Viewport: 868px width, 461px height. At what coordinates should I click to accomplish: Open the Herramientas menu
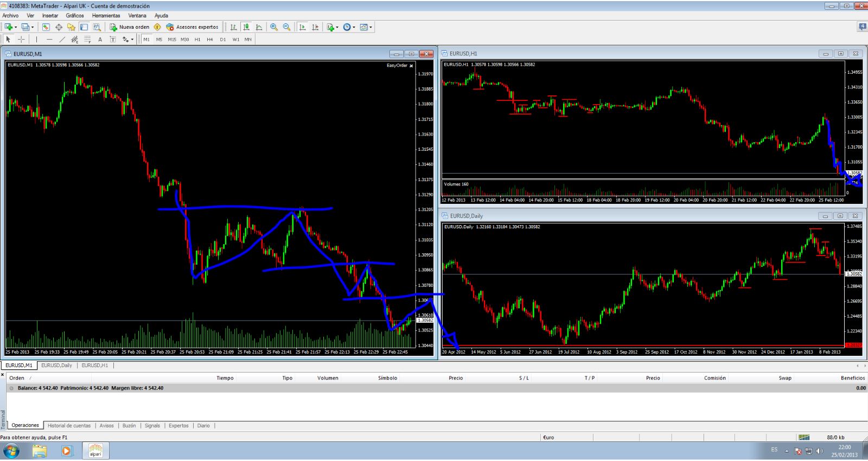(106, 15)
